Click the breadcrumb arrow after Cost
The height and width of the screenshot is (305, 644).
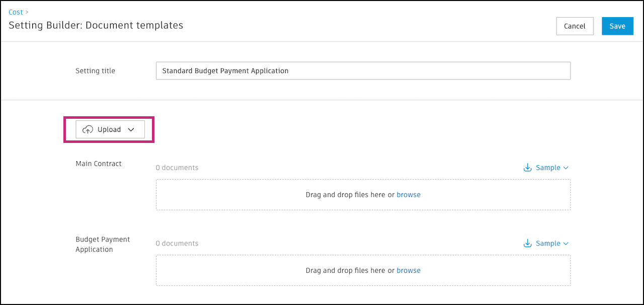pyautogui.click(x=27, y=12)
